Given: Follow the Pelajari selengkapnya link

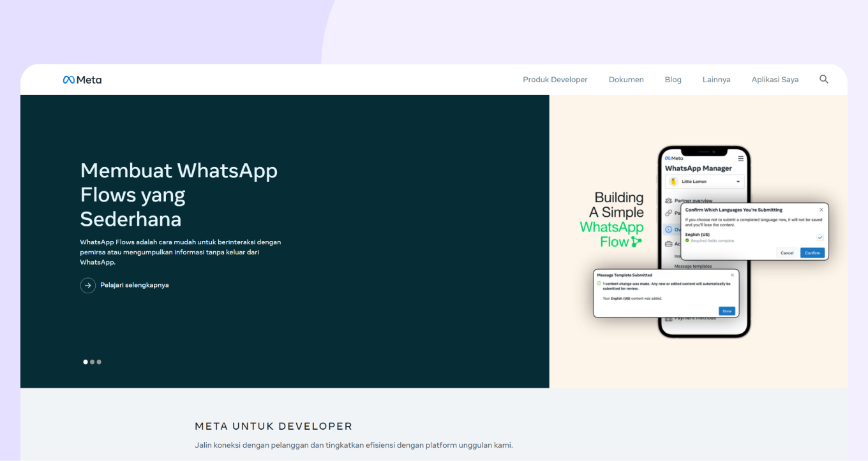Looking at the screenshot, I should (135, 285).
